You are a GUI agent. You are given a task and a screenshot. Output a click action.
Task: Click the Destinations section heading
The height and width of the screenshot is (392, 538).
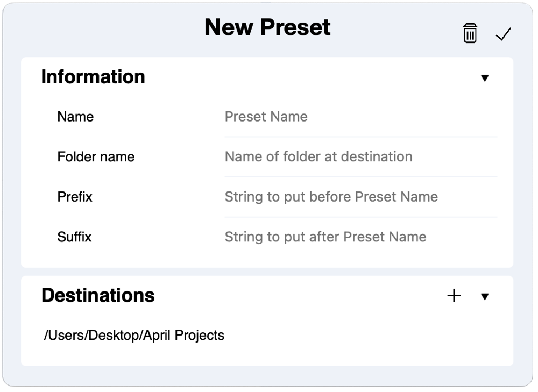click(x=98, y=295)
